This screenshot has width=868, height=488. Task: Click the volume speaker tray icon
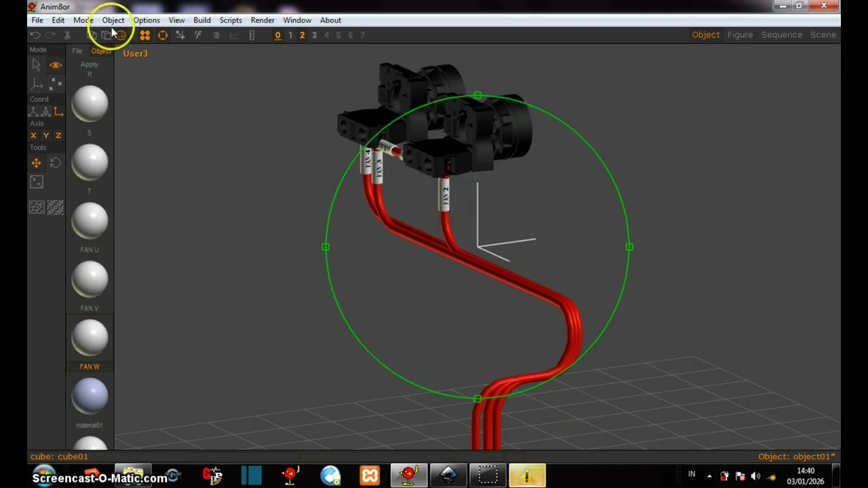click(x=755, y=476)
